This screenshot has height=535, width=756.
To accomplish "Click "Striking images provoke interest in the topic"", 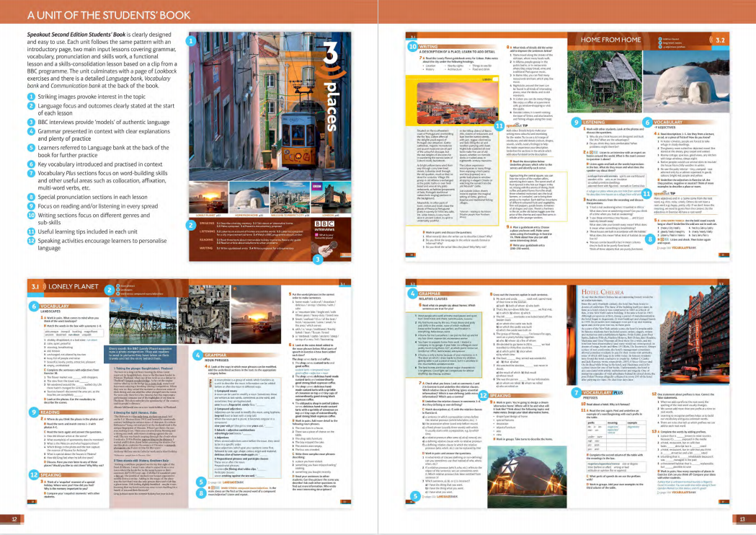I will pos(92,97).
